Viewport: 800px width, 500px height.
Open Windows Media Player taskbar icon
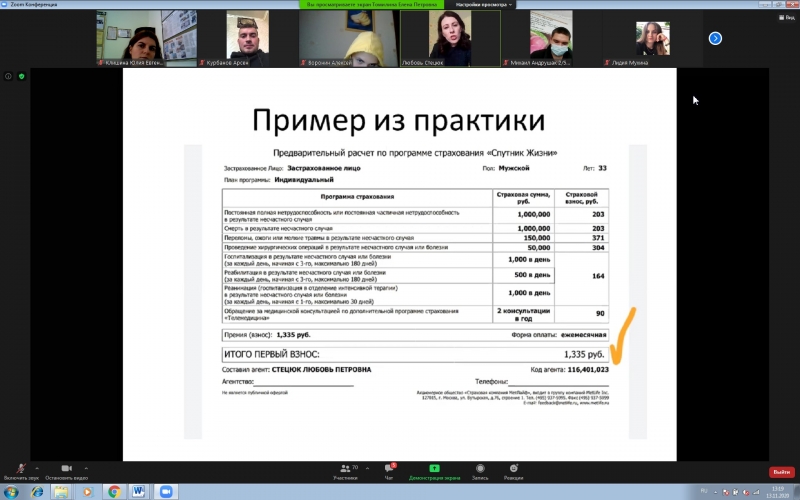(87, 492)
